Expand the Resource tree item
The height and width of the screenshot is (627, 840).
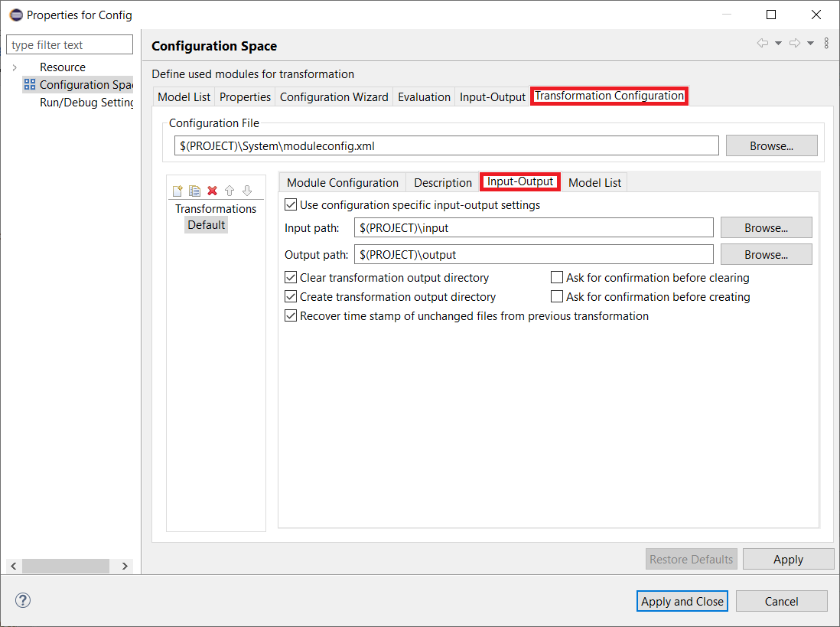[x=15, y=67]
